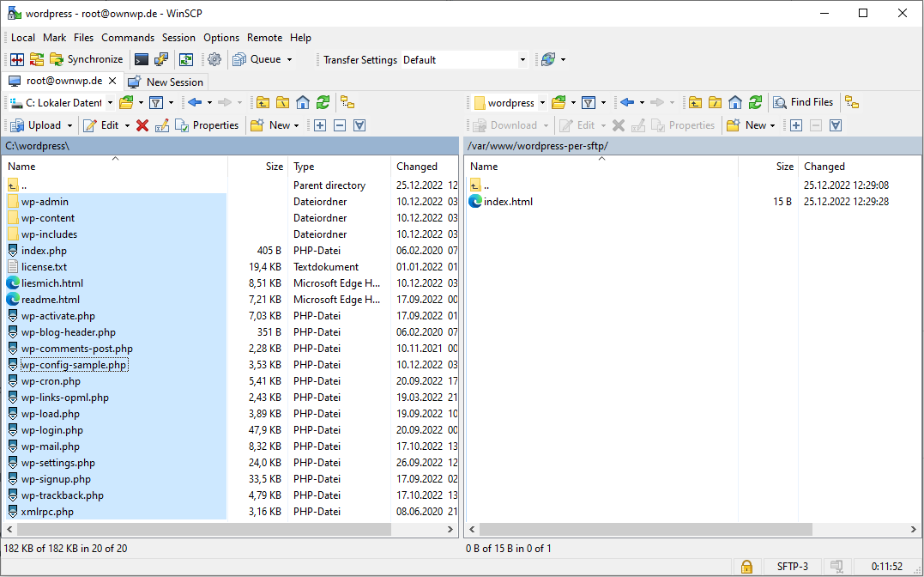Screen dimensions: 924x577
Task: Click local Unselect Files minus icon
Action: 340,125
